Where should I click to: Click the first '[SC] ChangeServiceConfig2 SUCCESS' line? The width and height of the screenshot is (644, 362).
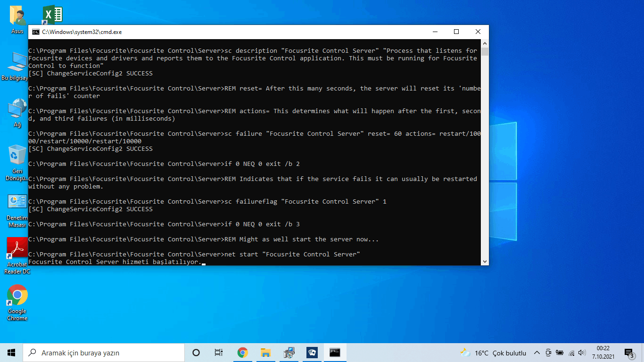point(91,73)
